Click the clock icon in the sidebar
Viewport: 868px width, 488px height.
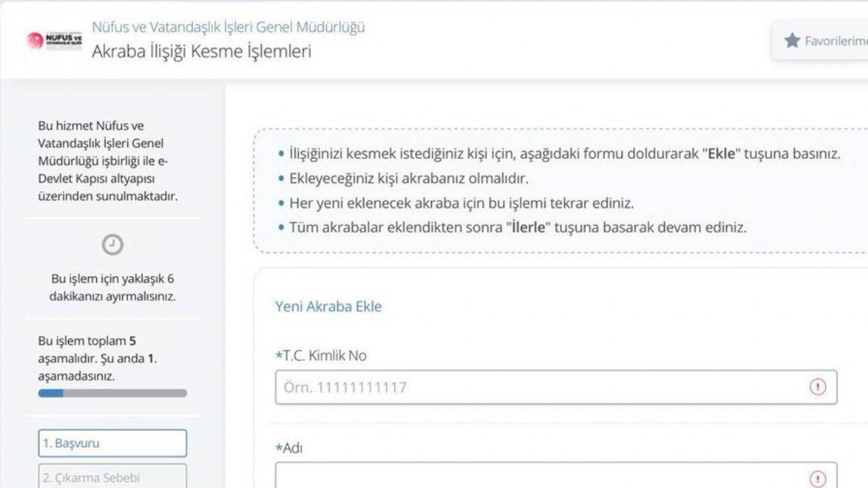112,245
